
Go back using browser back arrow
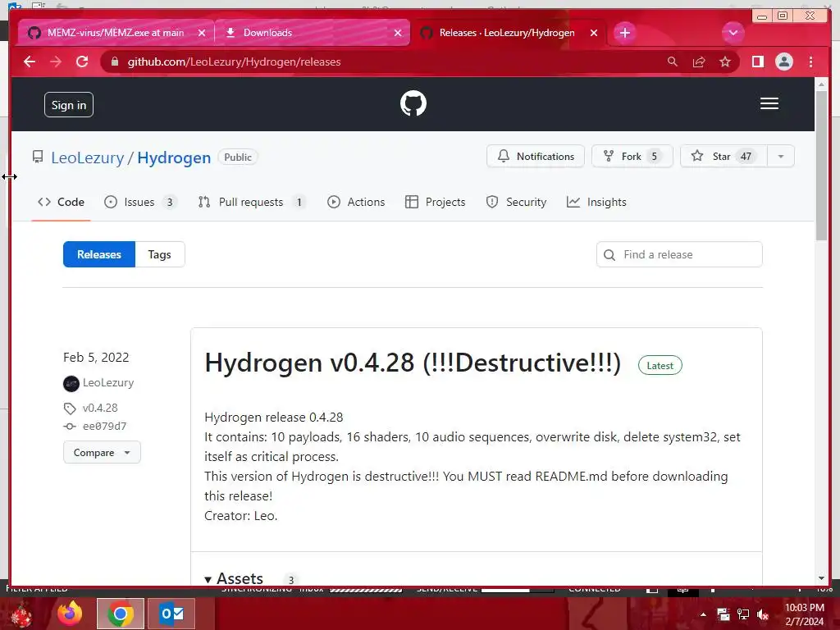[30, 62]
